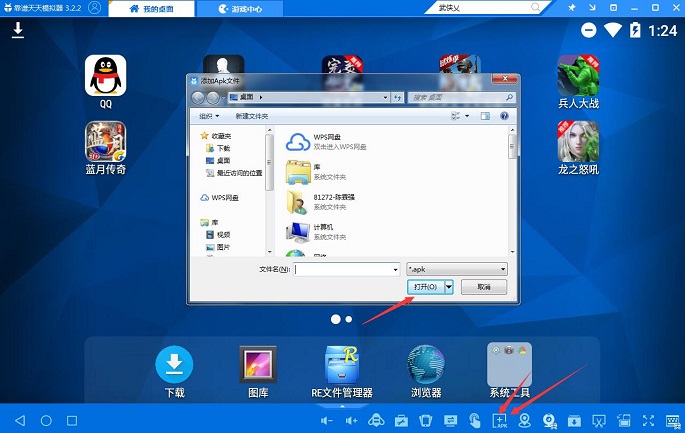Screen dimensions: 685x433
Task: Click the 新建文件夹 button
Action: 252,116
